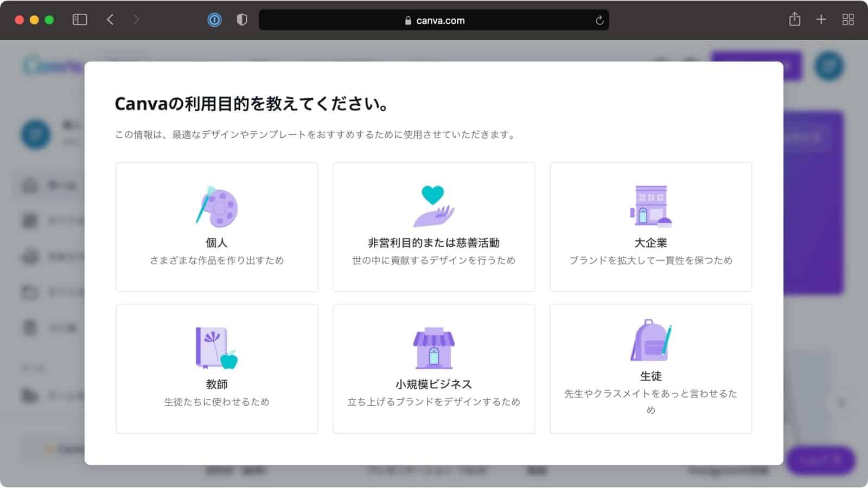
Task: Go forward using the forward arrow
Action: (x=136, y=20)
